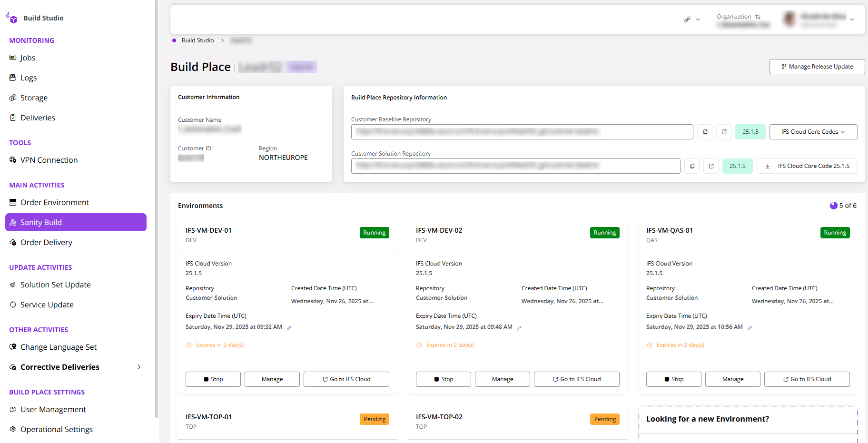Click the Order Delivery icon in sidebar
This screenshot has width=868, height=443.
[13, 242]
